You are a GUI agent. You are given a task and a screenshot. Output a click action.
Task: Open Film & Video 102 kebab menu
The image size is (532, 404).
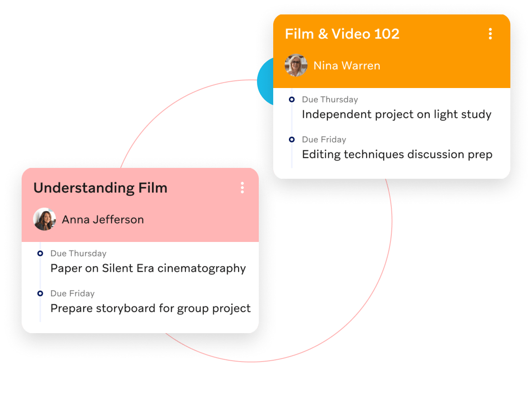[490, 34]
